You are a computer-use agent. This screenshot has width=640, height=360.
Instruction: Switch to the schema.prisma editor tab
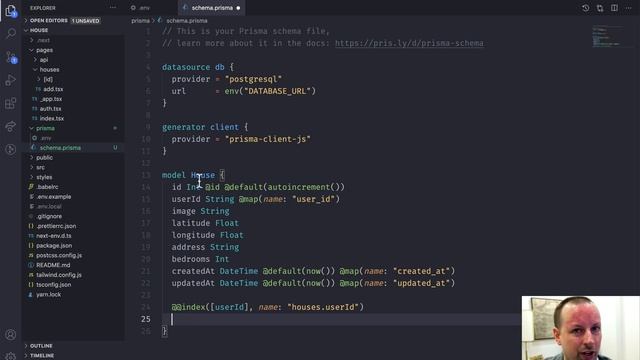point(211,8)
